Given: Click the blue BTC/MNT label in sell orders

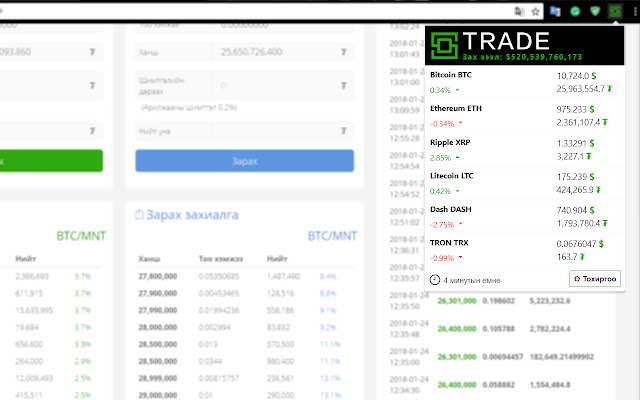Looking at the screenshot, I should click(x=332, y=236).
